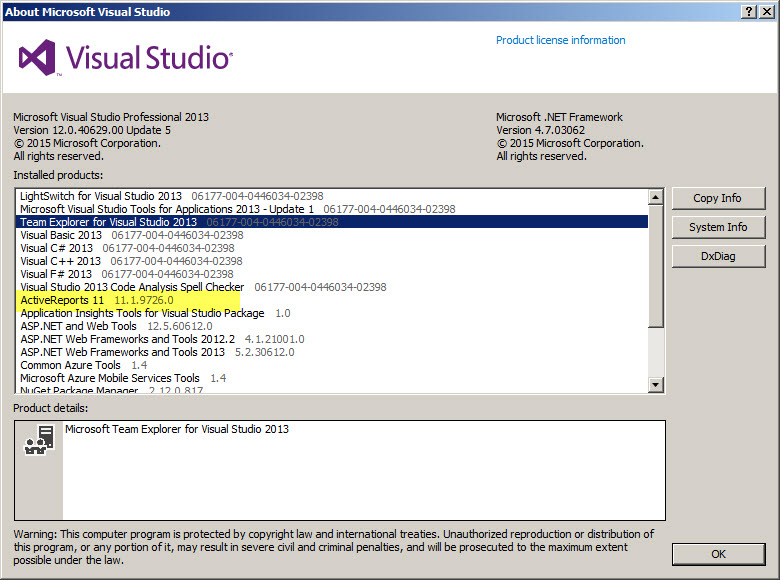Select Visual C# 2013 entry

(57, 248)
